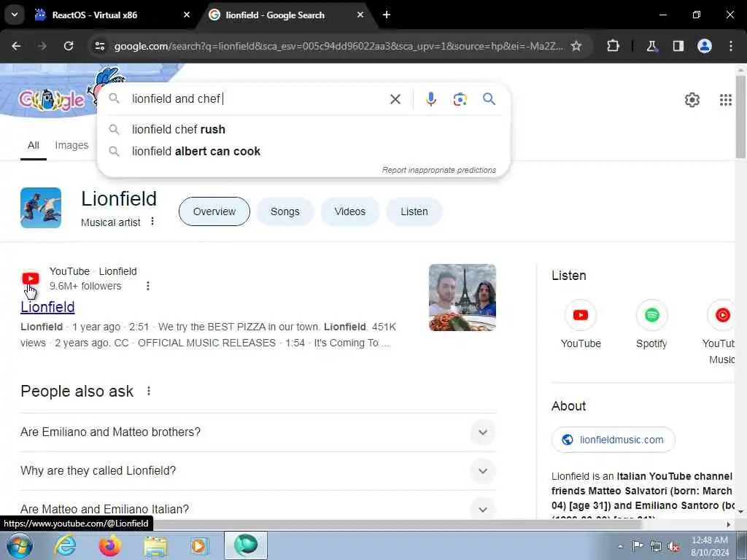
Task: Open Windows Media Player from taskbar
Action: (x=200, y=545)
